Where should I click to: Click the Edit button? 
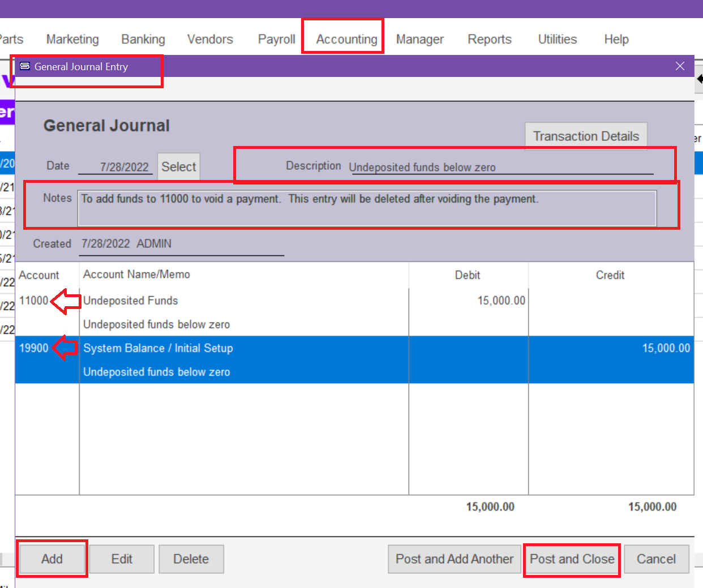(122, 559)
